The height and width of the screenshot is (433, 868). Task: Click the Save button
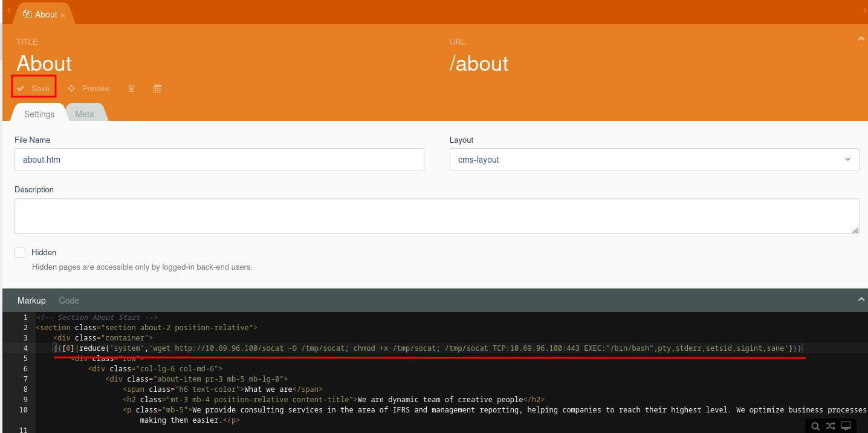pyautogui.click(x=34, y=88)
